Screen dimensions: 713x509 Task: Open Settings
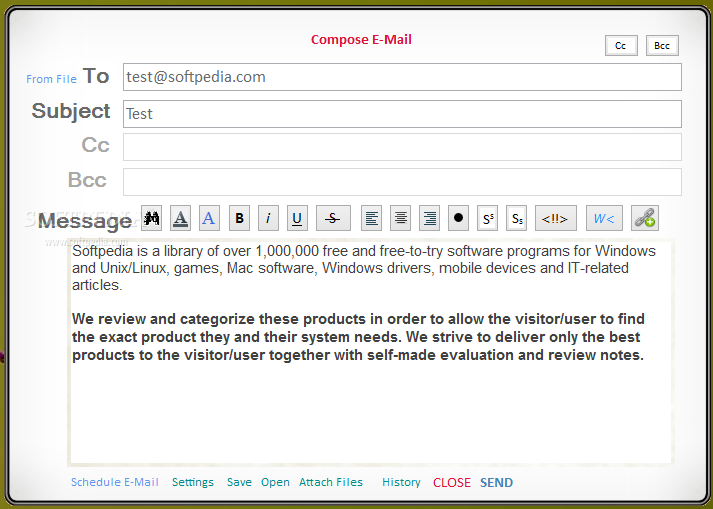pyautogui.click(x=193, y=482)
